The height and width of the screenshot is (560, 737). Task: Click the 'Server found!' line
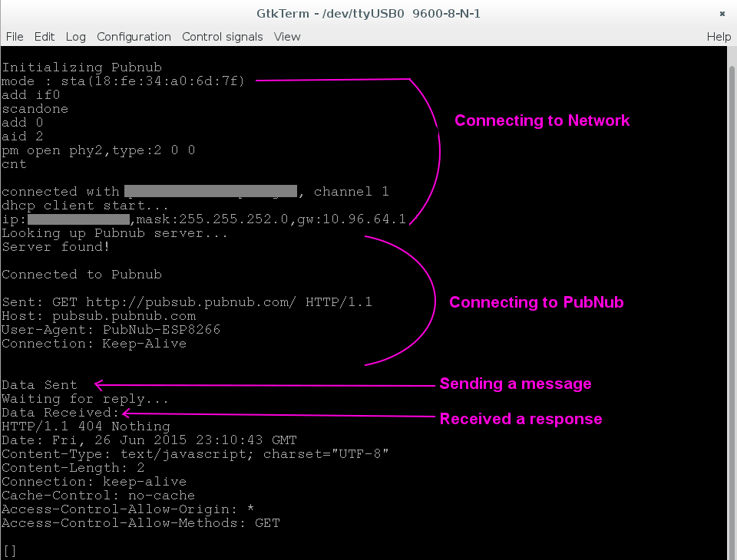pyautogui.click(x=56, y=247)
